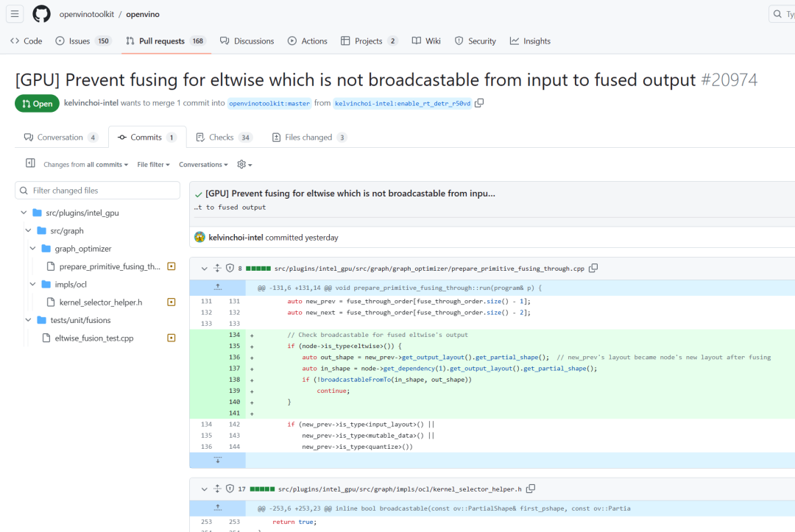Viewport: 795px width, 532px height.
Task: Show code owners shield for prepare_primitive_fusing_through.cpp
Action: (230, 268)
